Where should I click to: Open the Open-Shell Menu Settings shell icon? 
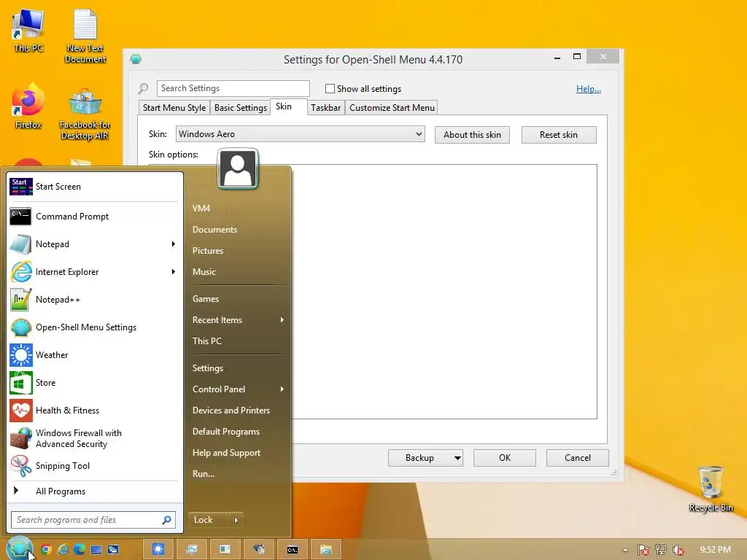pyautogui.click(x=21, y=327)
